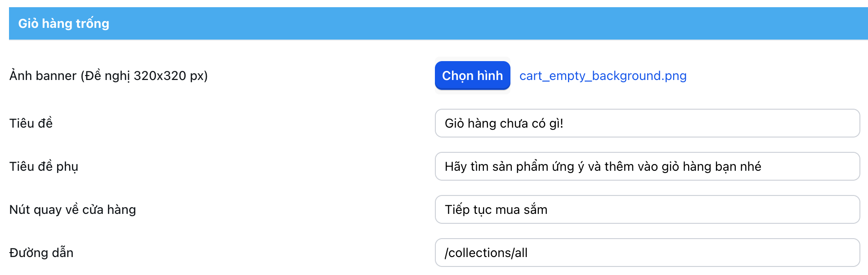868x275 pixels.
Task: Click the Ảnh banner label
Action: pos(108,75)
